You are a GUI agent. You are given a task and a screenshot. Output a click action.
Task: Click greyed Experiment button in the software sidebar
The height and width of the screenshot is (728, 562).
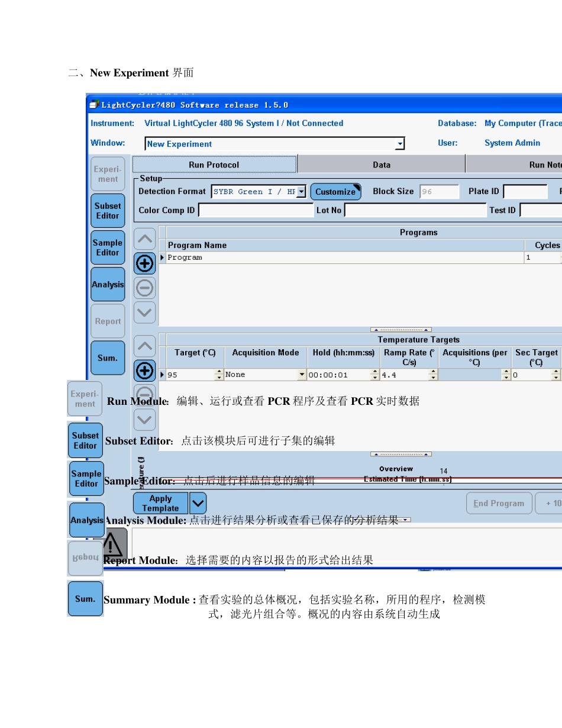point(108,174)
